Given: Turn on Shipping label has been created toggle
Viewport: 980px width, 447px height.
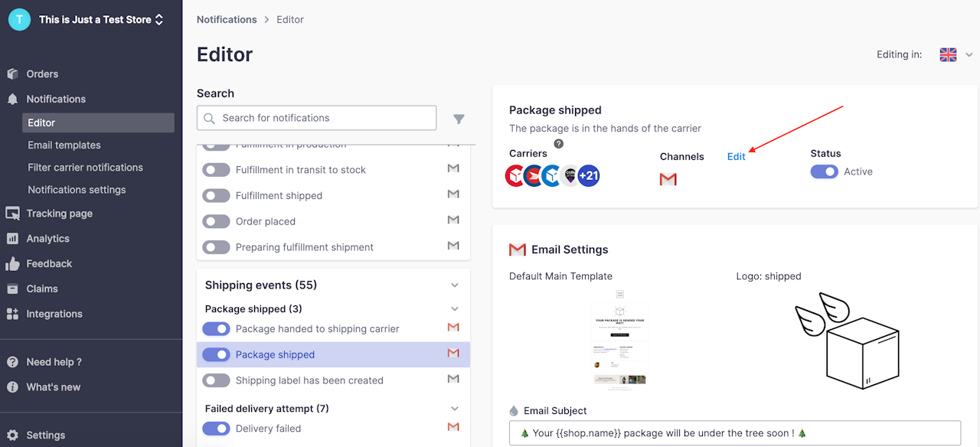Looking at the screenshot, I should coord(216,380).
